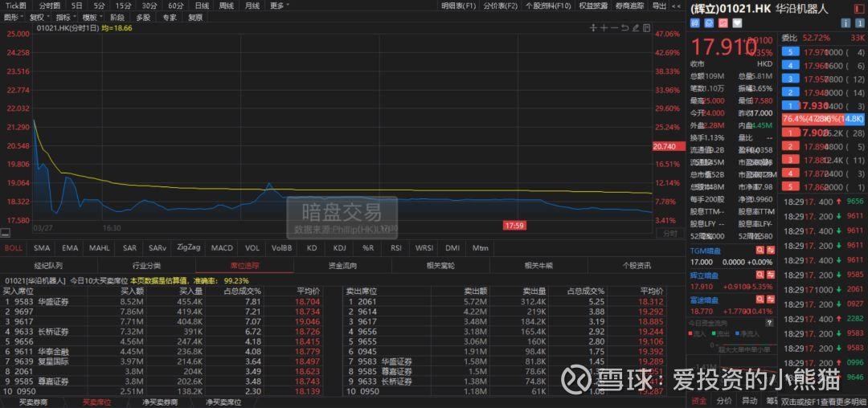Image resolution: width=868 pixels, height=408 pixels.
Task: Select the 异动 tab in quote panel
Action: 749,401
